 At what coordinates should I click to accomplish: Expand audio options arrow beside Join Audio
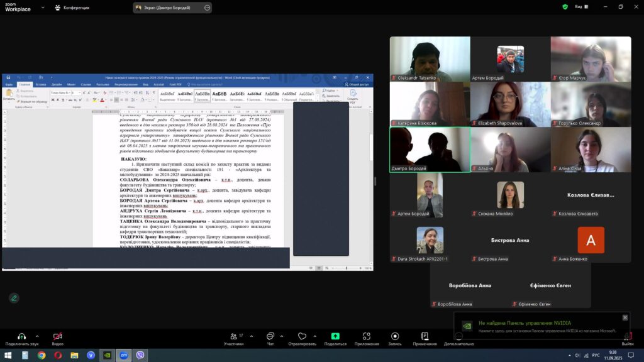click(x=37, y=337)
